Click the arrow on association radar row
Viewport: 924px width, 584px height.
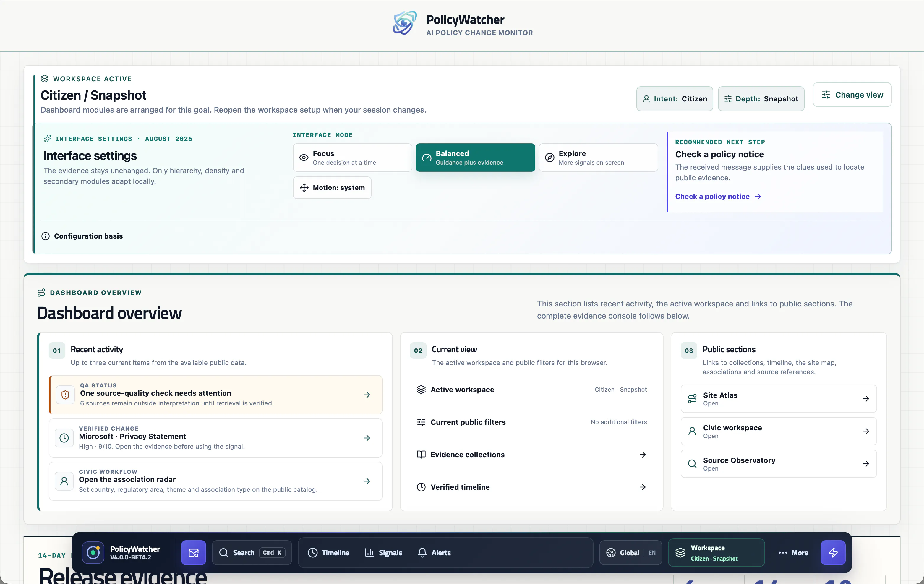[x=367, y=481]
